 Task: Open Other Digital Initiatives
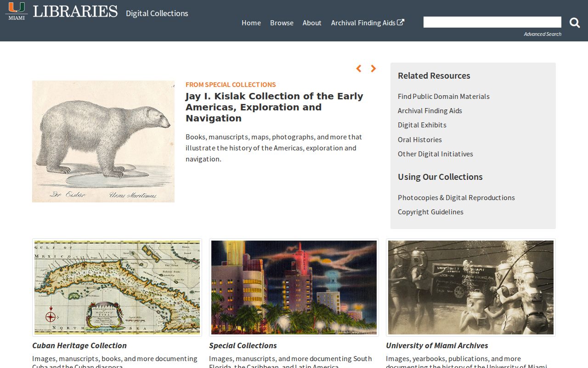point(435,154)
